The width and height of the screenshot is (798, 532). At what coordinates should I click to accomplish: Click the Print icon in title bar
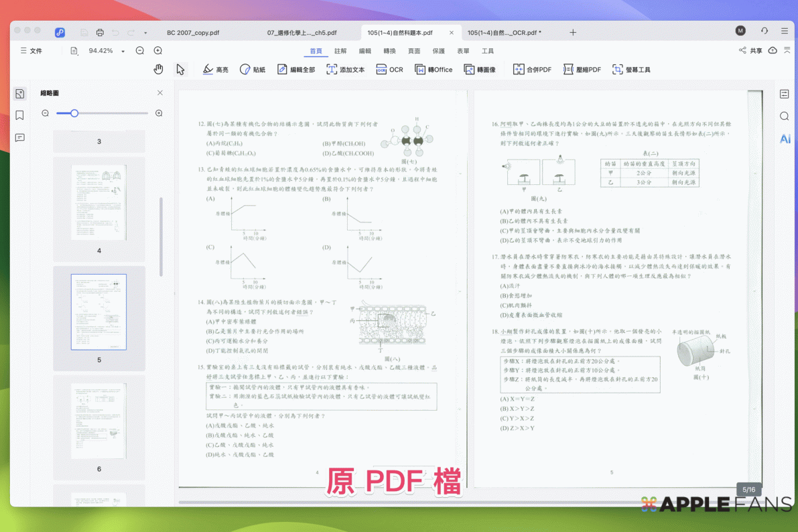coord(100,32)
